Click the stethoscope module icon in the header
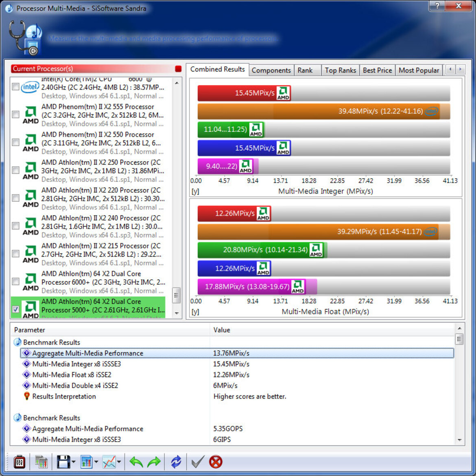This screenshot has height=476, width=476. 25,38
